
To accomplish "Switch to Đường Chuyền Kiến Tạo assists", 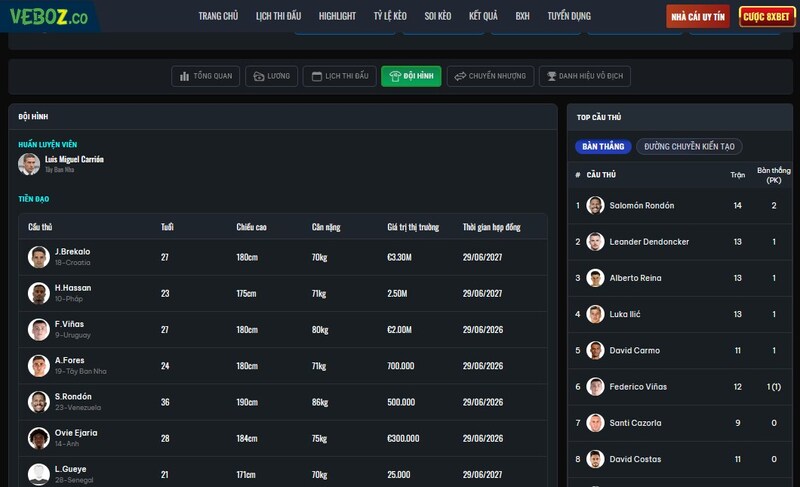I will [x=688, y=146].
